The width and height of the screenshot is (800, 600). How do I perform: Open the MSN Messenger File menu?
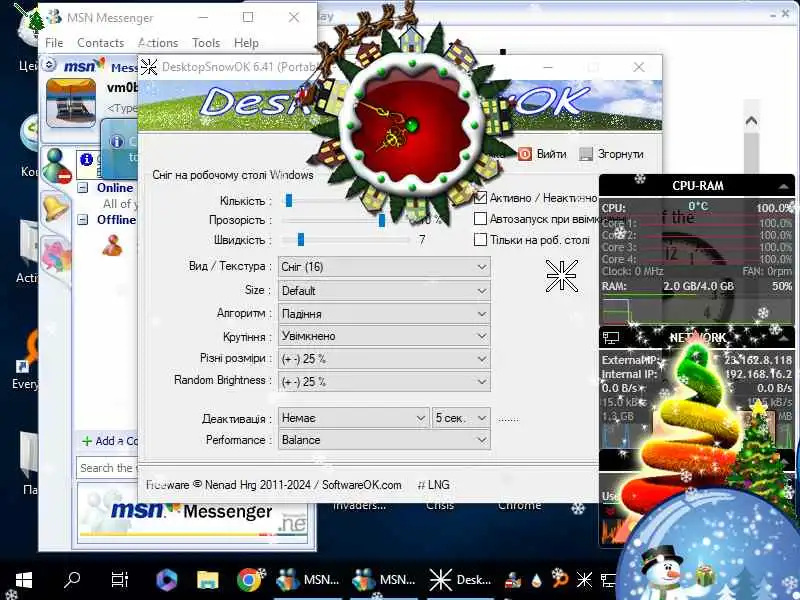[x=54, y=43]
